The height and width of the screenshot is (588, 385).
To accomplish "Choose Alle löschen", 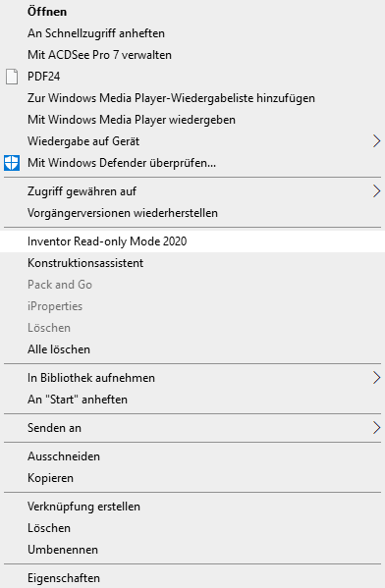I will [192, 349].
